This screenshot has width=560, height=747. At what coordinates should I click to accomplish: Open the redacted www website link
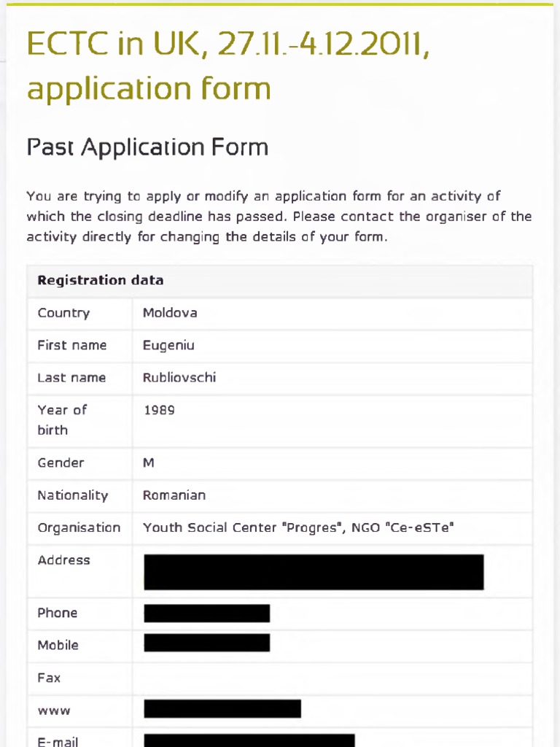222,708
